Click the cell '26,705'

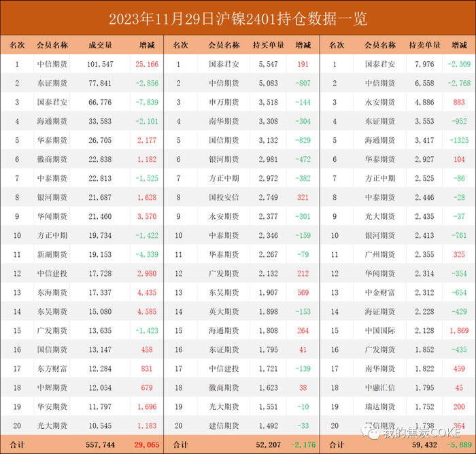[100, 141]
